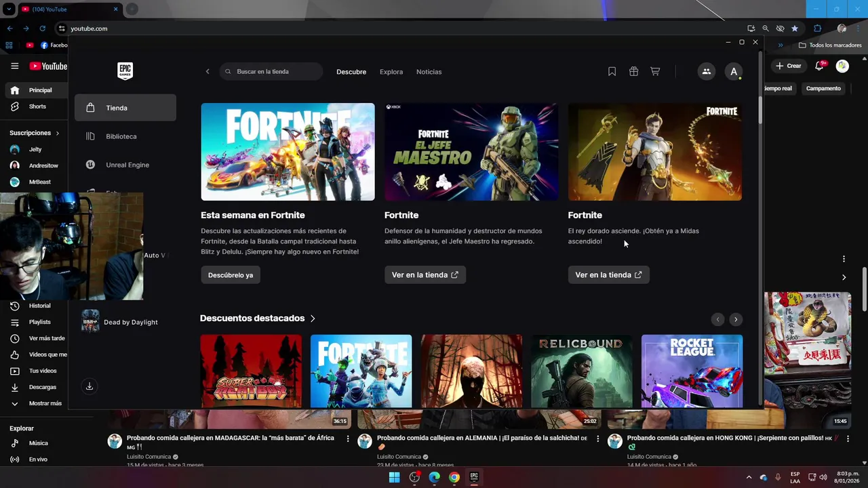The height and width of the screenshot is (488, 868).
Task: Open options for the MADAGASCAR video
Action: point(348,439)
